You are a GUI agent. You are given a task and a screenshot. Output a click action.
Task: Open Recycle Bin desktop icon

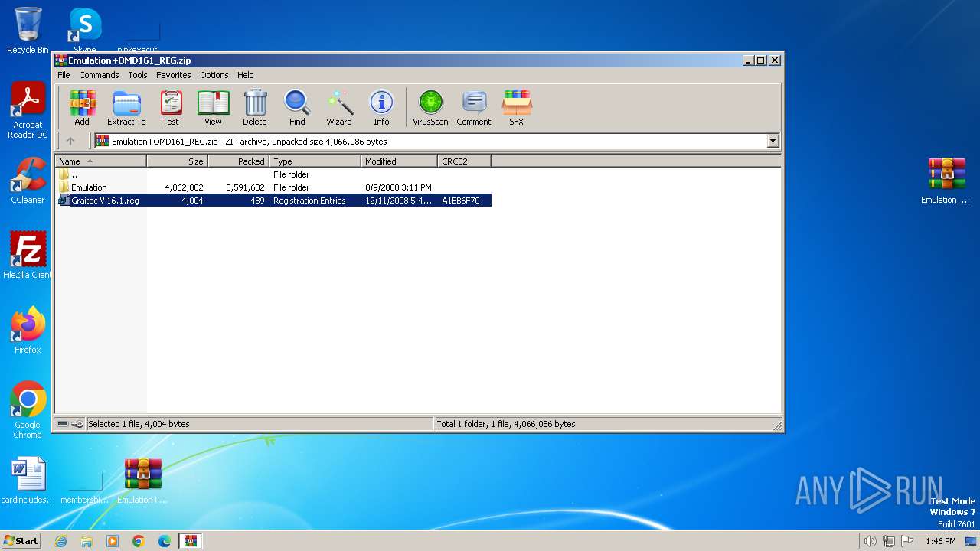pyautogui.click(x=28, y=31)
